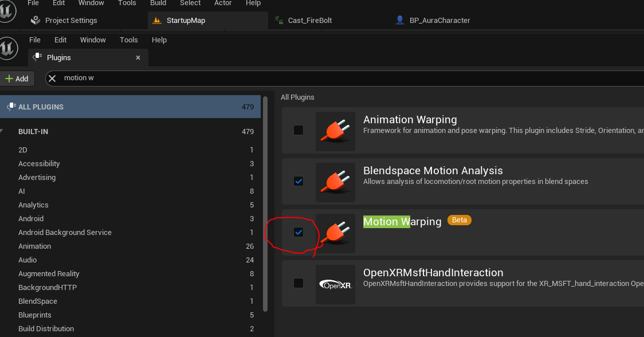Select the Audio plugin category
644x337 pixels.
[130, 260]
